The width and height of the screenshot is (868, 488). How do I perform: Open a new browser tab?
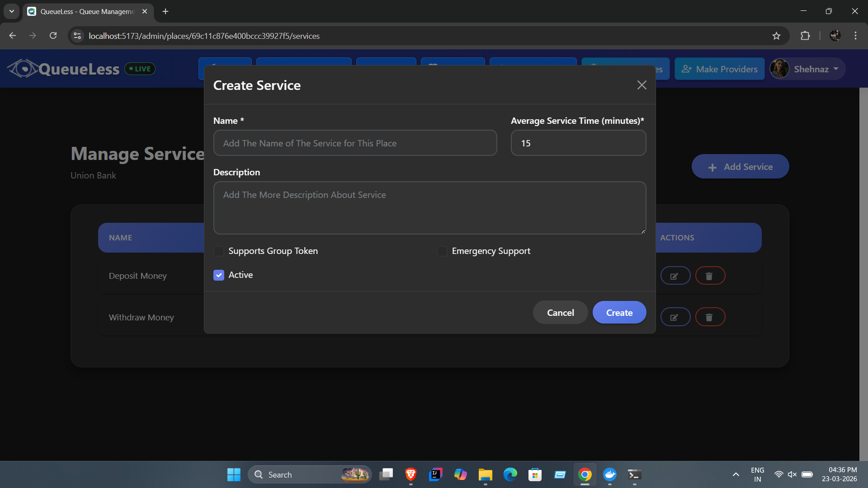pyautogui.click(x=165, y=11)
